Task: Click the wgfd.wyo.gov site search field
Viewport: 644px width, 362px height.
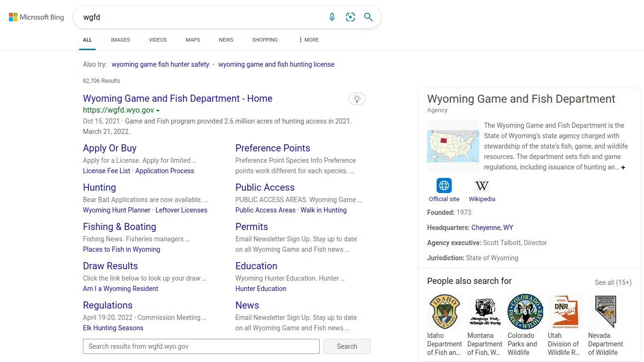Action: [x=201, y=346]
